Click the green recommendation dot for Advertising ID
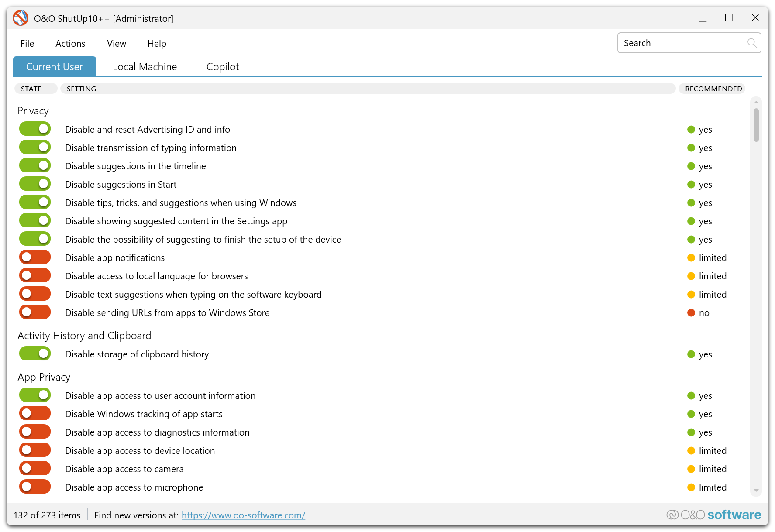 (x=691, y=130)
